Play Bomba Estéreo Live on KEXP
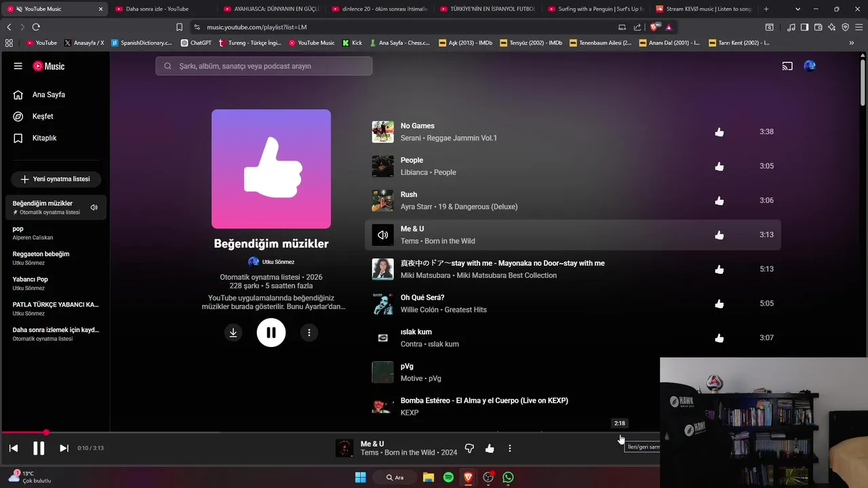Viewport: 868px width, 488px height. 484,401
